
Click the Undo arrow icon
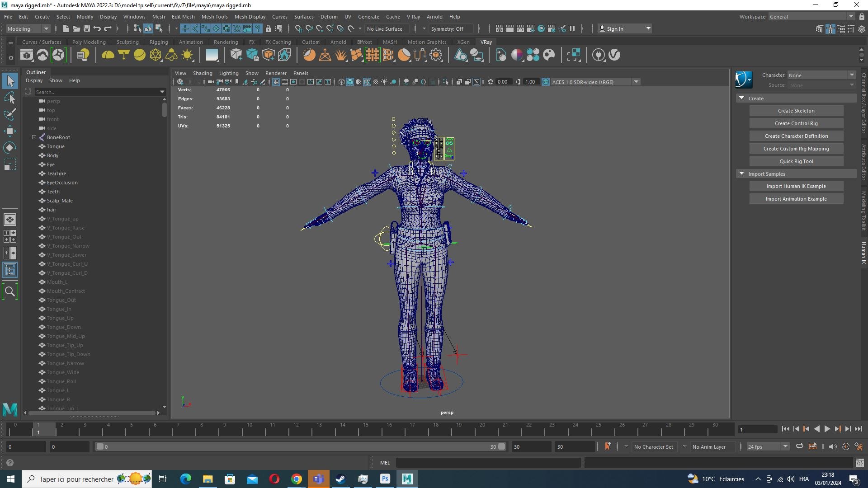[97, 28]
